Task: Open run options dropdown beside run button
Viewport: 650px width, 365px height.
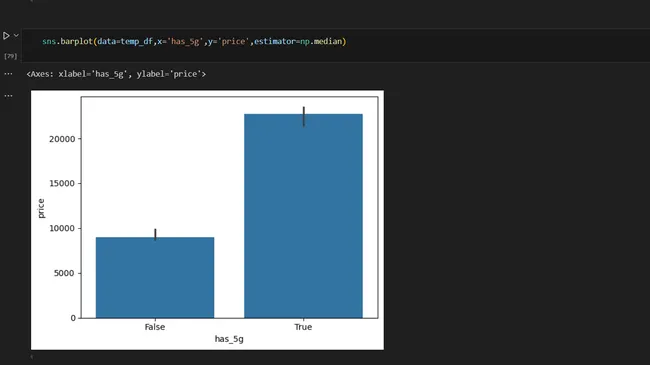Action: coord(16,36)
